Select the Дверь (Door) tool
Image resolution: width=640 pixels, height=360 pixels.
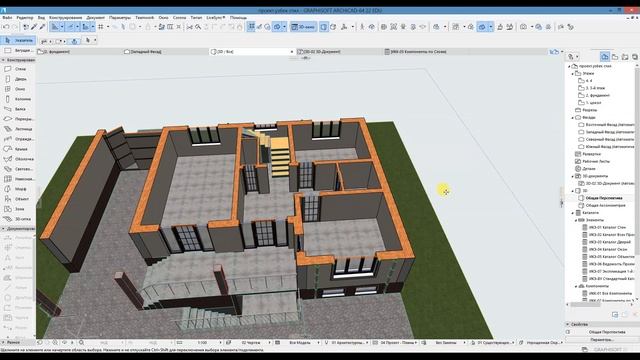pos(18,79)
